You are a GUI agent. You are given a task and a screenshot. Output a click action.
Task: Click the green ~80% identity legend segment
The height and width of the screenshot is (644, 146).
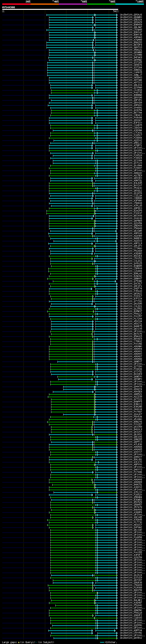101,4
